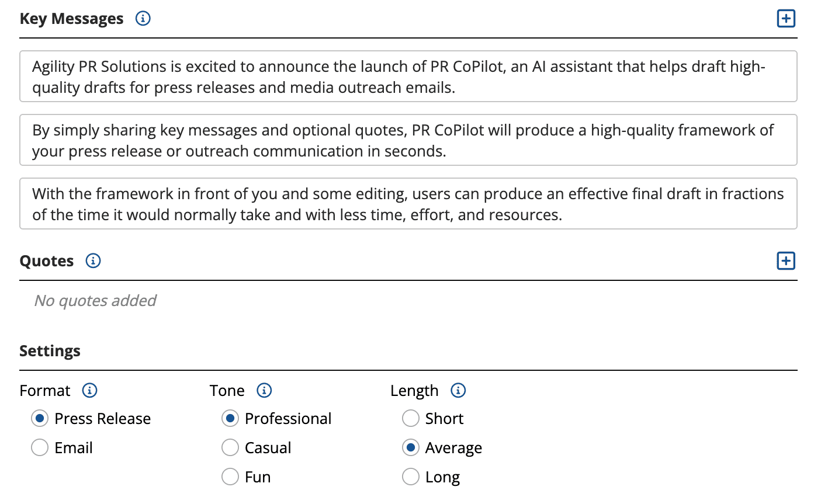Click the second key message about sharing key messages
Screen dimensions: 821x504
[408, 140]
